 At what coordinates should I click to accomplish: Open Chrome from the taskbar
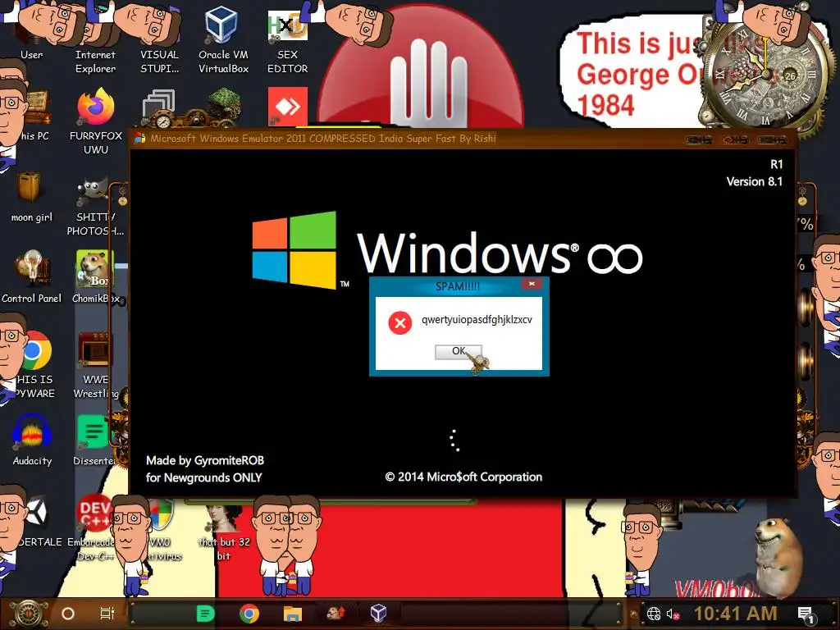point(249,614)
